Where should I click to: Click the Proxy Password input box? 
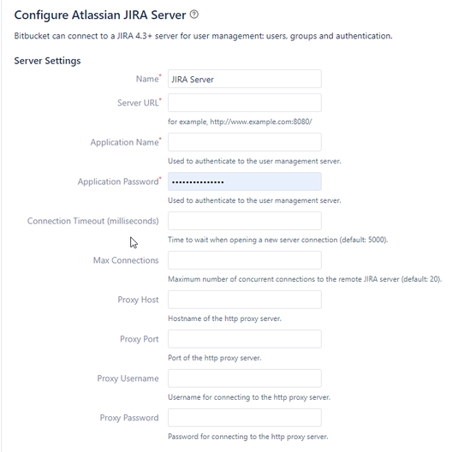coord(245,418)
